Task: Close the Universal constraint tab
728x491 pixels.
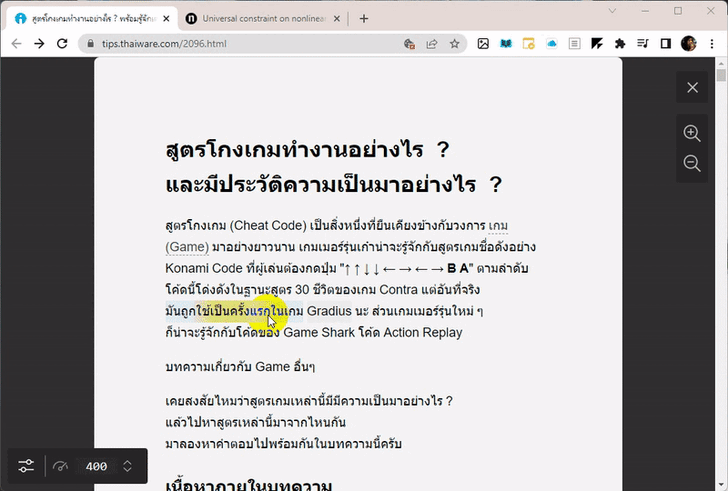Action: (337, 19)
